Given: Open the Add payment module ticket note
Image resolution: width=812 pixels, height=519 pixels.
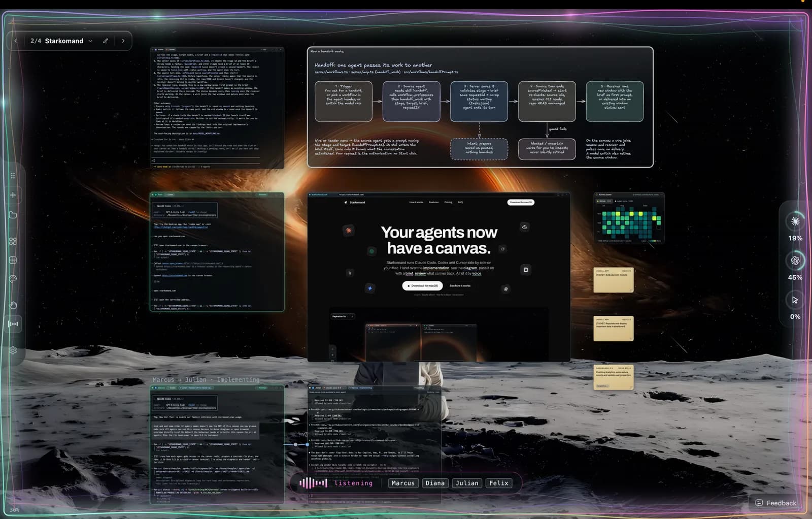Looking at the screenshot, I should pos(614,280).
